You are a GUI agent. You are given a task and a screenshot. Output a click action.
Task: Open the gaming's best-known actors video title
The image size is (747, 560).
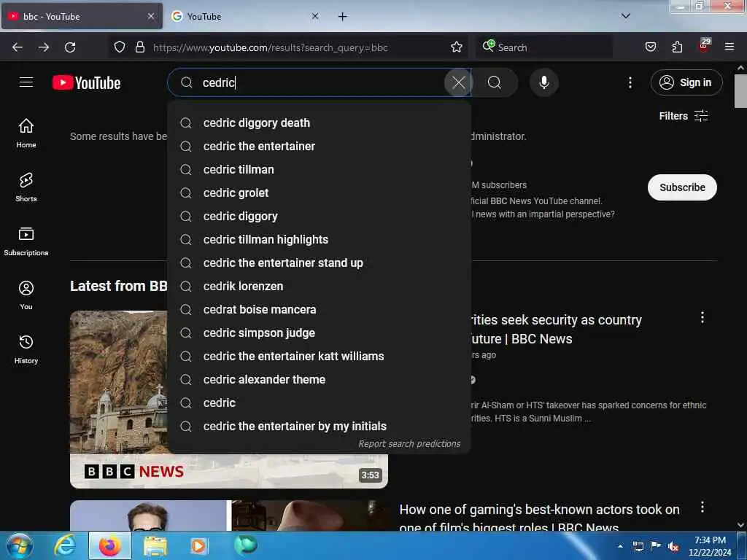click(539, 518)
